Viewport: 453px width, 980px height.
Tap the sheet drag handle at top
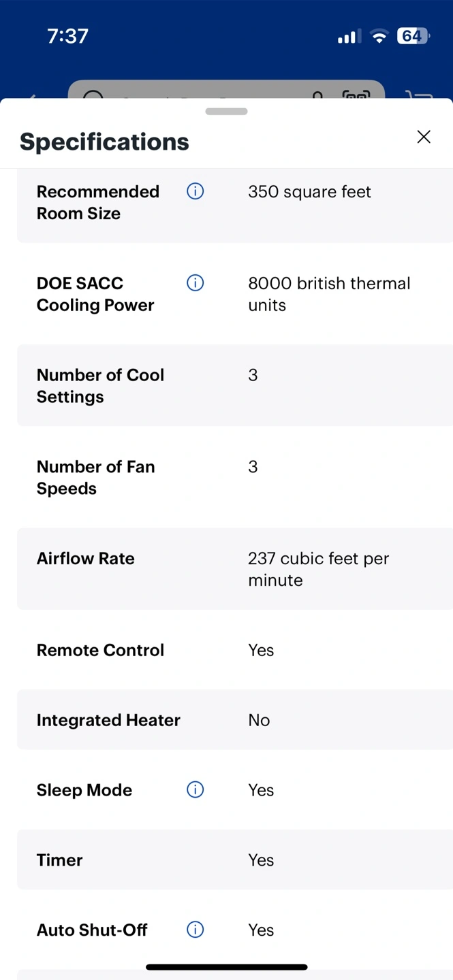[x=226, y=112]
